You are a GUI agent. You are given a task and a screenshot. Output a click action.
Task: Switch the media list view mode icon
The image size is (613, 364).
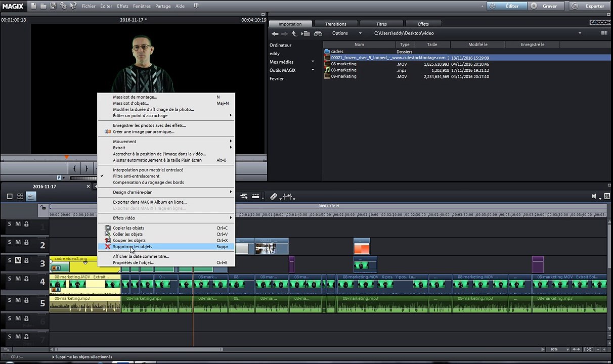tap(604, 33)
